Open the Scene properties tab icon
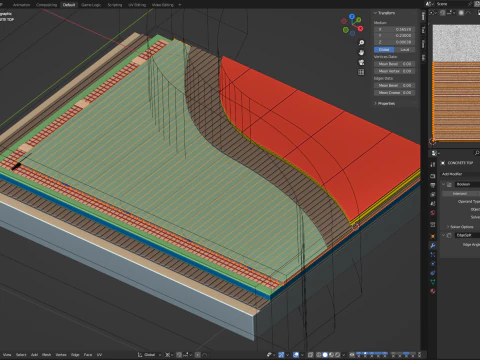This screenshot has height=360, width=480. click(433, 203)
